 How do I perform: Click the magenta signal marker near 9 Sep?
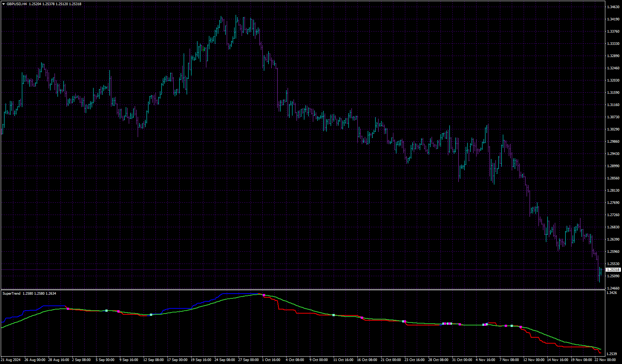click(118, 312)
